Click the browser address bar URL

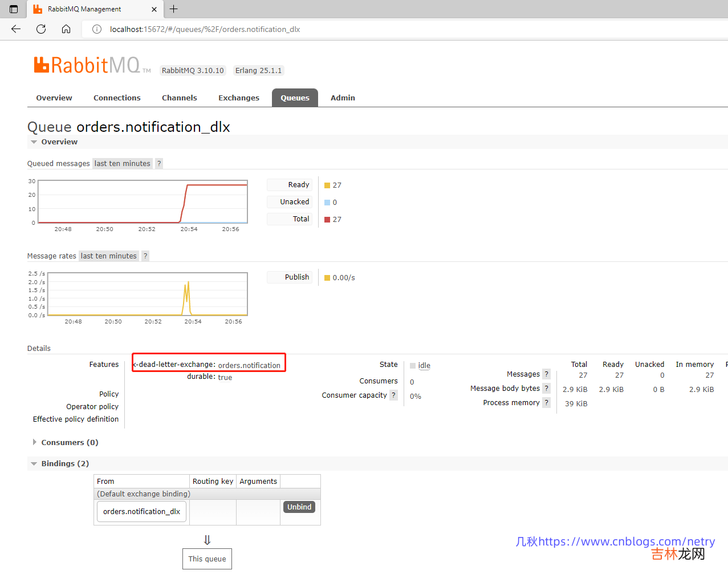pos(205,29)
